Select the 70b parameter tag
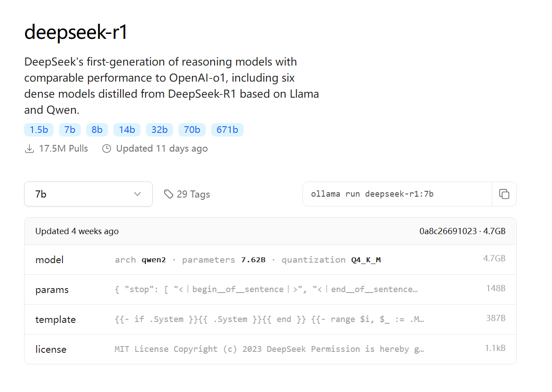This screenshot has width=552, height=392. [192, 129]
